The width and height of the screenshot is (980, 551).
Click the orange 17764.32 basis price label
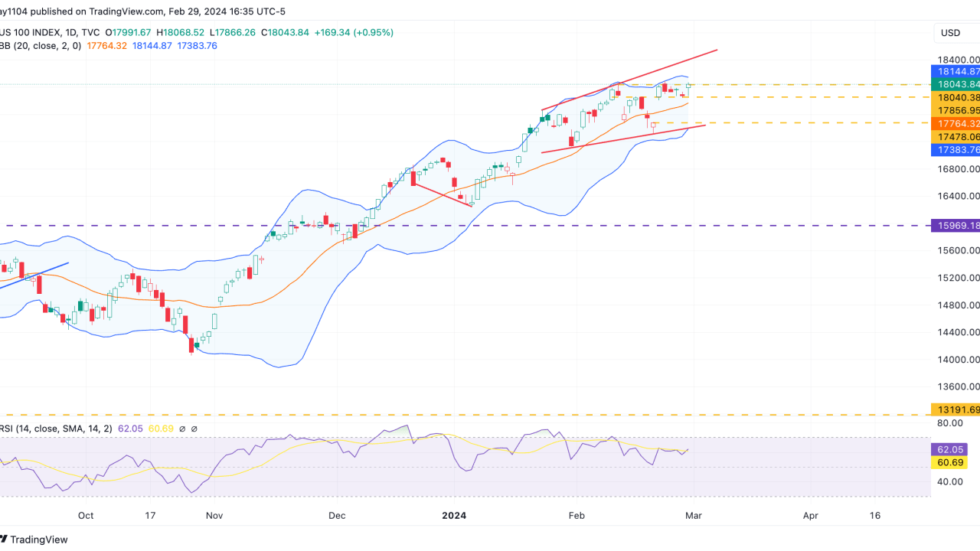pos(955,123)
